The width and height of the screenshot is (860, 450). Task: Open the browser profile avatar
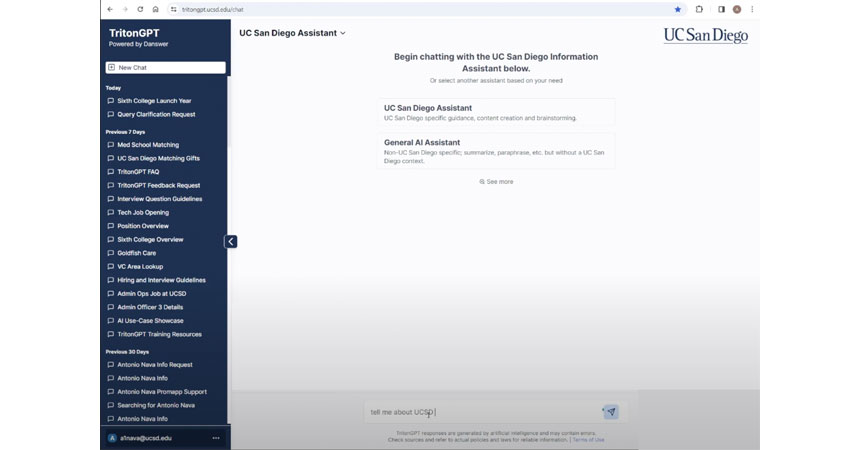[737, 9]
